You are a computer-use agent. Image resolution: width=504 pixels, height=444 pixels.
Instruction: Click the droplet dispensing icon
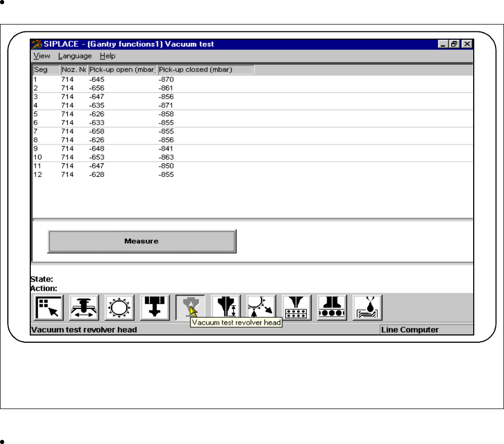(x=367, y=308)
